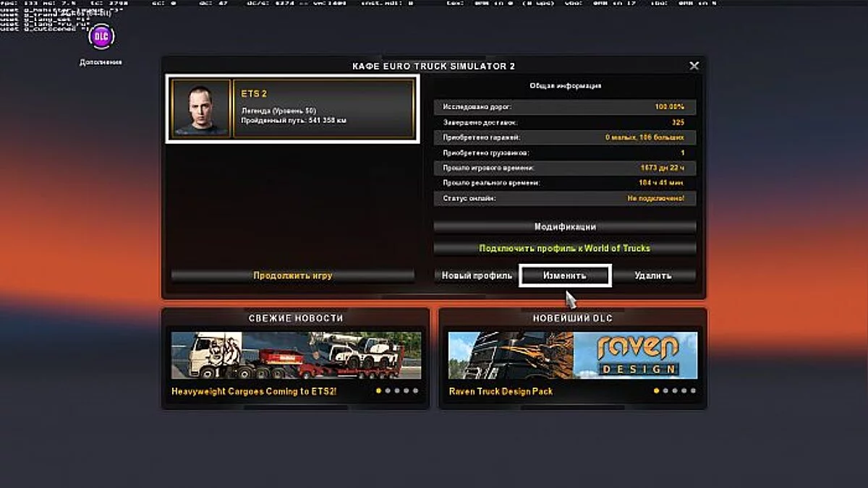Delete the profile with Удалить

[x=653, y=275]
